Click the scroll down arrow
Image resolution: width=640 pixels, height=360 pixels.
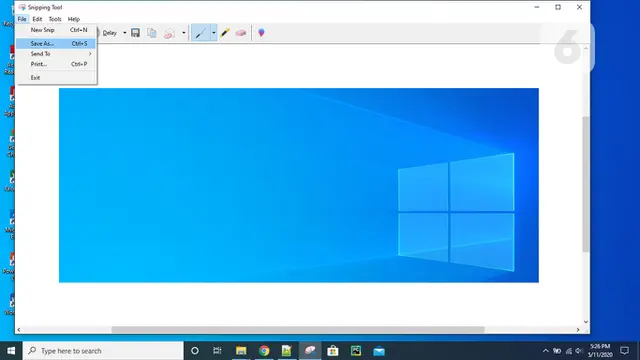(586, 322)
